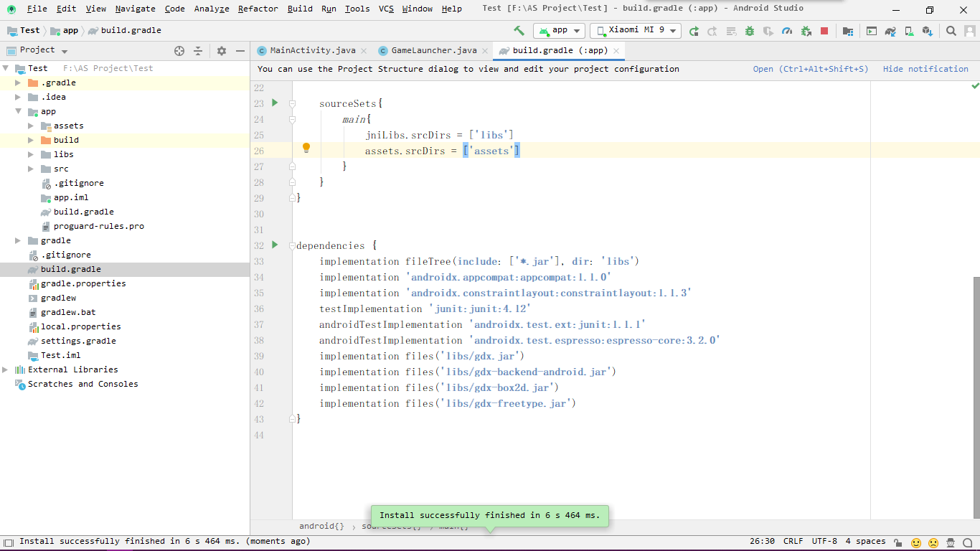The image size is (980, 551).
Task: Click the Open (Ctrl+Alt+Shift+S) link
Action: [x=811, y=69]
